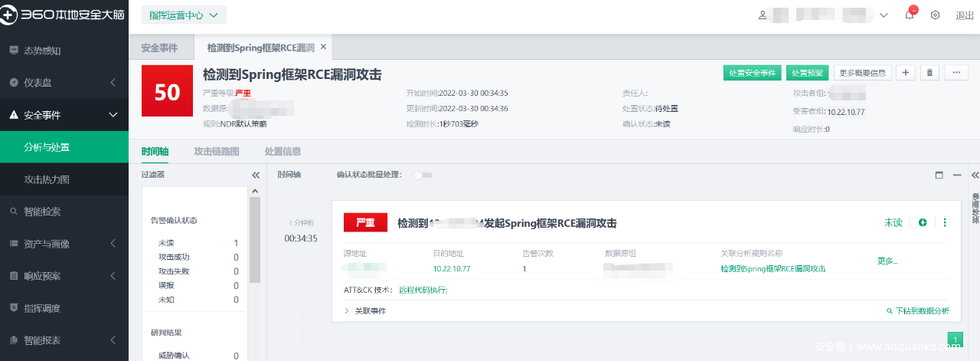Click the 下钻到数据分析 link
The width and height of the screenshot is (980, 361).
click(x=917, y=311)
